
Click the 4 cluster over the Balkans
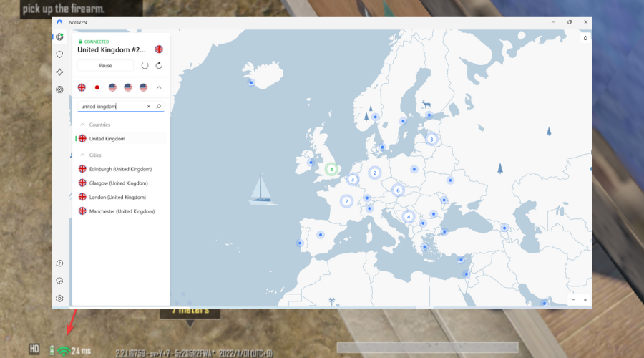[x=409, y=217]
